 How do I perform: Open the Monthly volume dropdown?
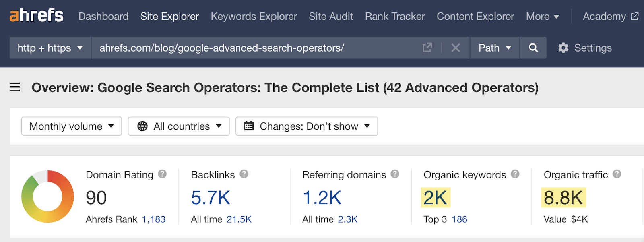[72, 126]
